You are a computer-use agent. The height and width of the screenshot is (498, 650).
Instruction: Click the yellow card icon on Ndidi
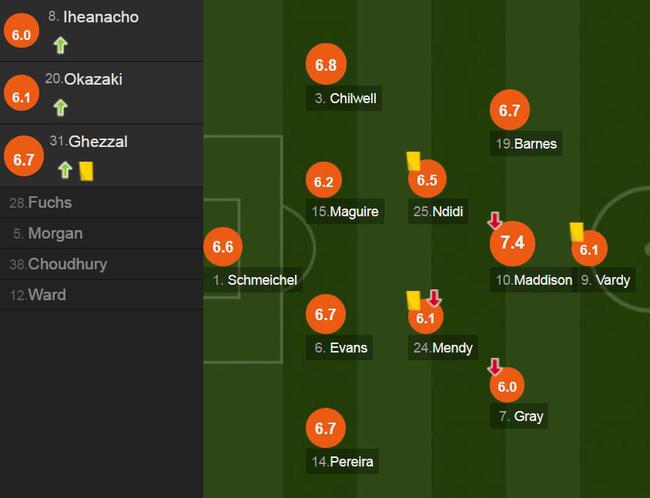click(x=413, y=161)
